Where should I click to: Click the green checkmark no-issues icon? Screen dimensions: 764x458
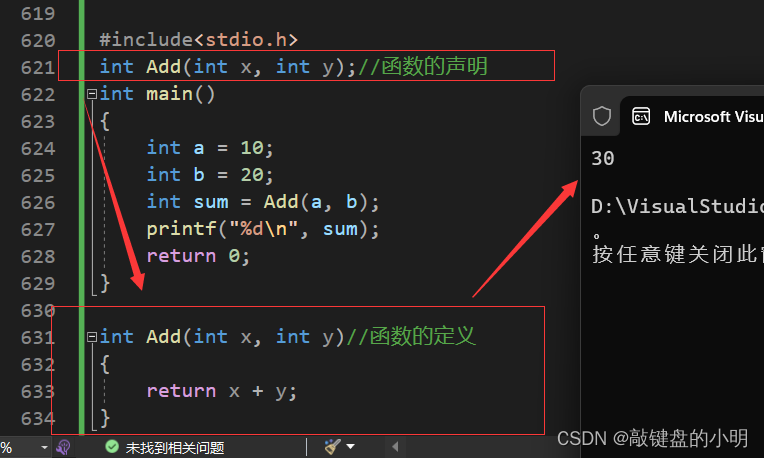tap(112, 446)
